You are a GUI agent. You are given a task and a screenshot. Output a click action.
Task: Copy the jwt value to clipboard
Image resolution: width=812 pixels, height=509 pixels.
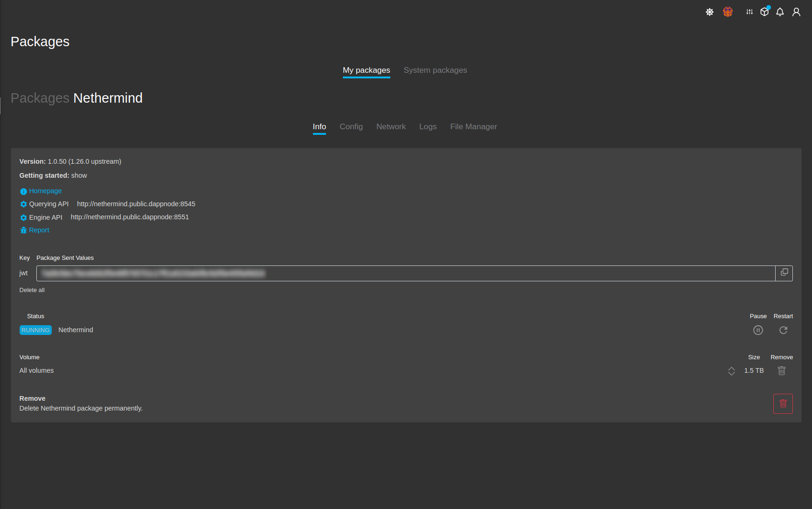click(784, 273)
